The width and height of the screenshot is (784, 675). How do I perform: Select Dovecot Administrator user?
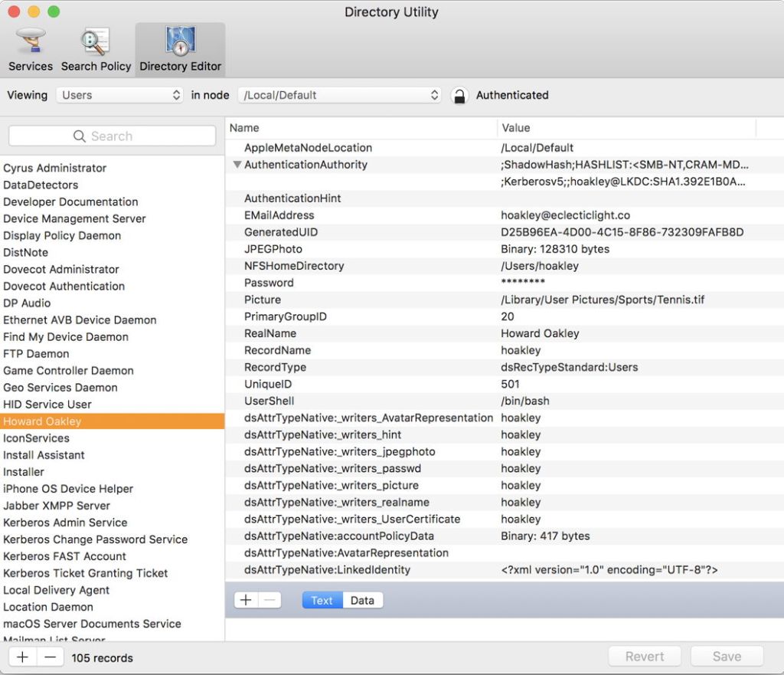tap(112, 269)
